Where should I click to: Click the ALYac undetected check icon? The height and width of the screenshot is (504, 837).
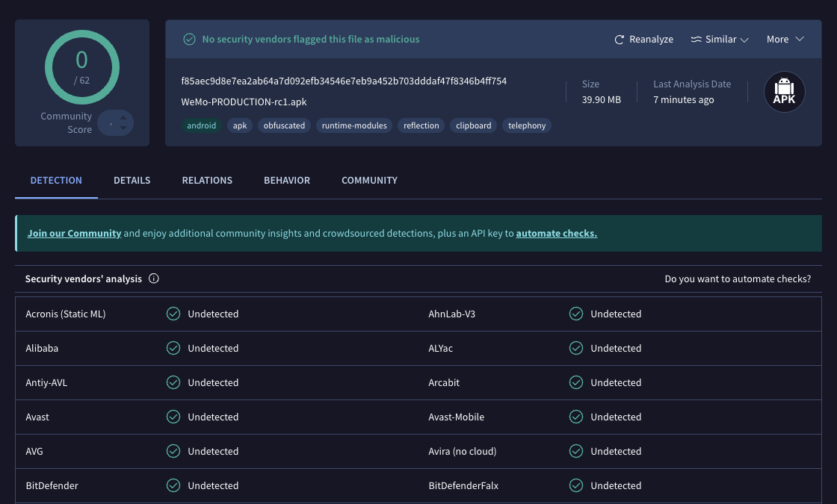tap(576, 348)
